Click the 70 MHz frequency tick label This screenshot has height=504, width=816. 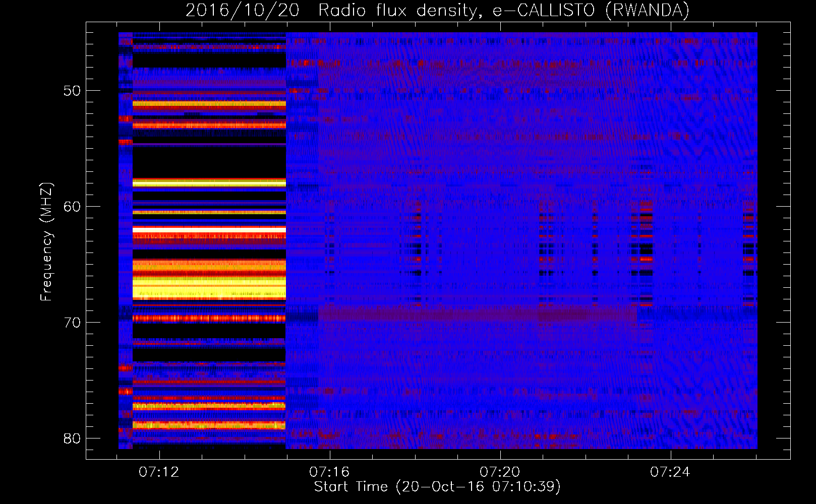tap(72, 323)
